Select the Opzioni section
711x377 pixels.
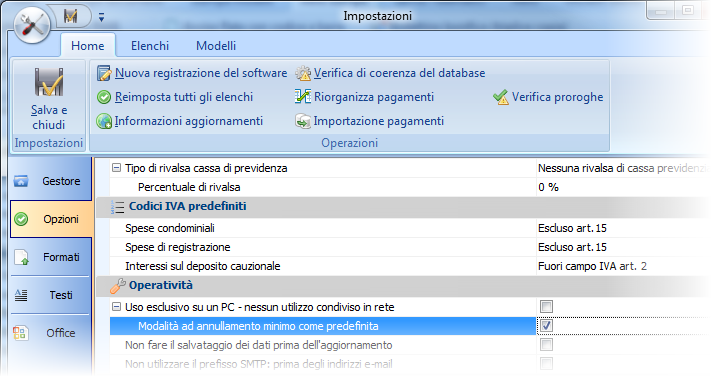(51, 219)
